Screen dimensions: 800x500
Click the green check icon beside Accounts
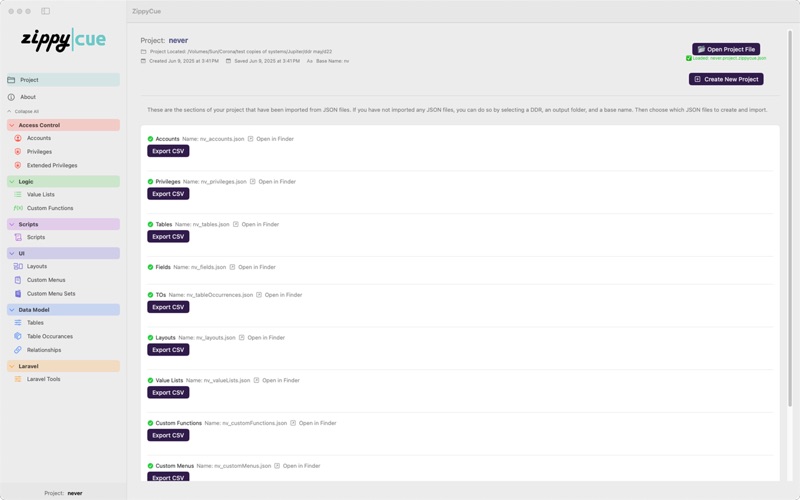[151, 139]
